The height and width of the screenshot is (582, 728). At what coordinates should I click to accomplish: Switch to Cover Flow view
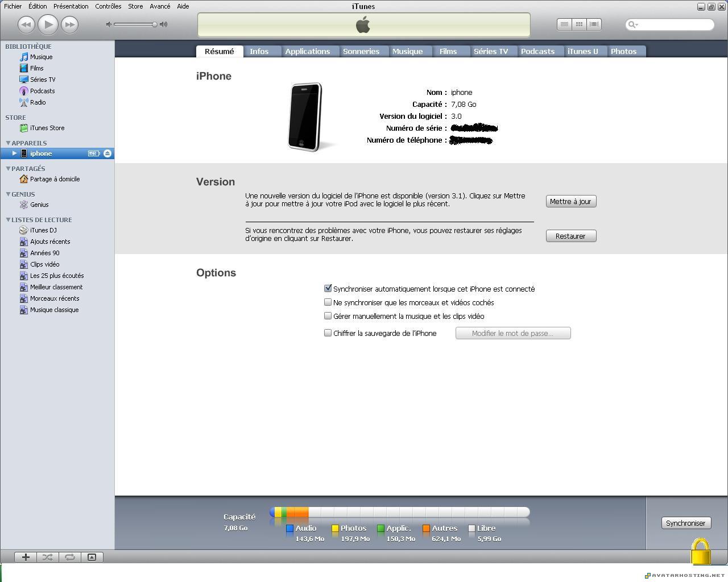point(594,24)
